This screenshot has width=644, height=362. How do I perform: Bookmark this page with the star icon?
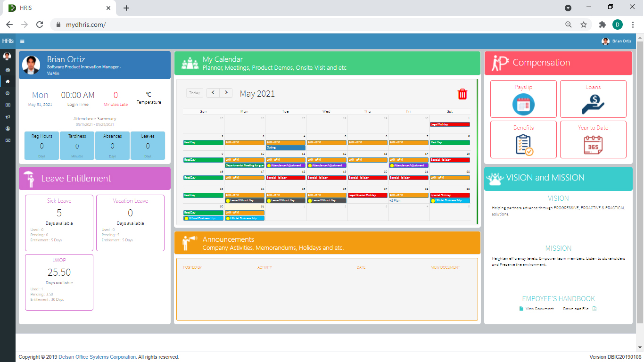coord(584,25)
